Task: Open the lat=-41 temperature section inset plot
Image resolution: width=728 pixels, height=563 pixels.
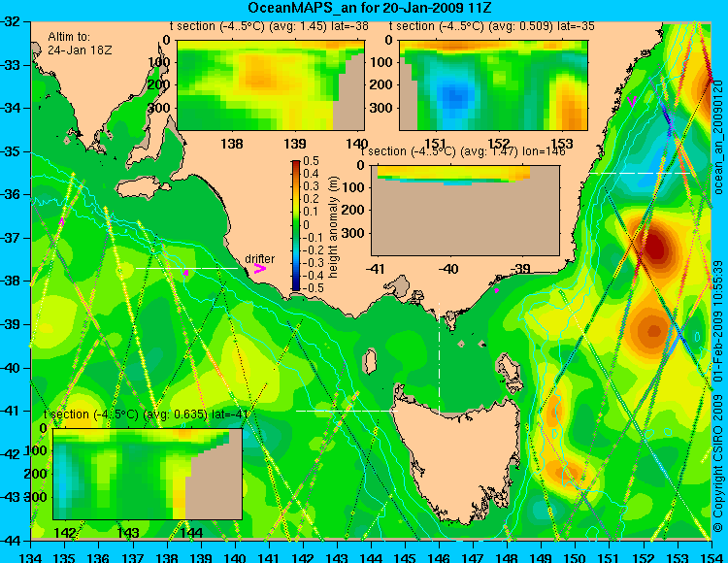Action: (148, 474)
